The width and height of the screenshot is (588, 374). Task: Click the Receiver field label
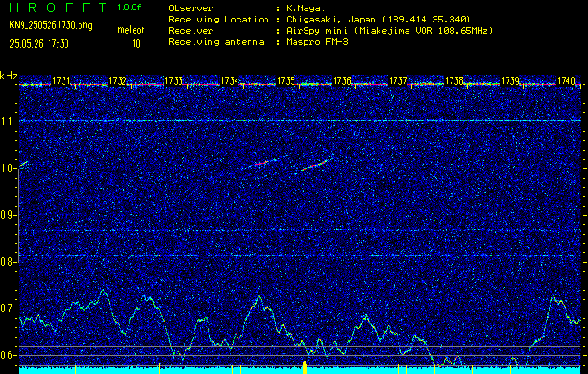tap(191, 31)
